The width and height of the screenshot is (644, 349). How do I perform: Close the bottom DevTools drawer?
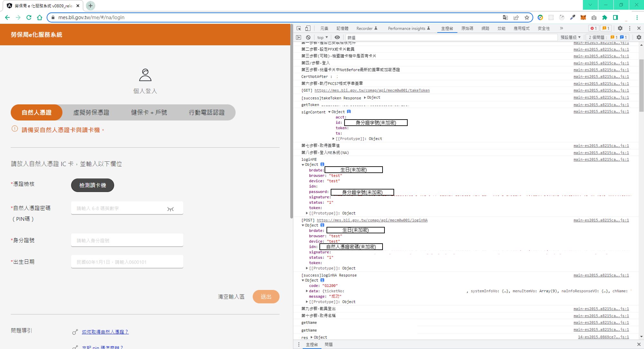(639, 344)
